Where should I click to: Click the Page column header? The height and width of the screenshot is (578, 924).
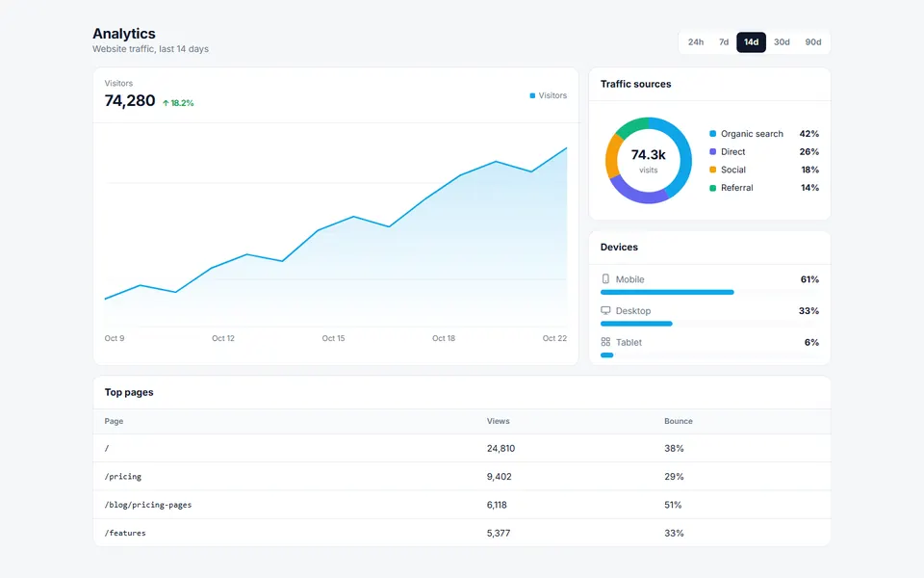(114, 421)
